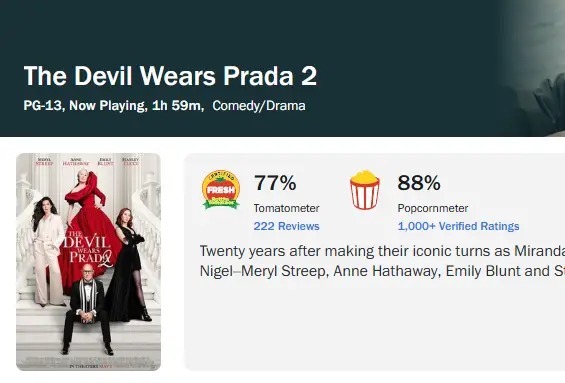The width and height of the screenshot is (565, 383).
Task: Click the 88% Popcornmeter score
Action: [x=419, y=183]
